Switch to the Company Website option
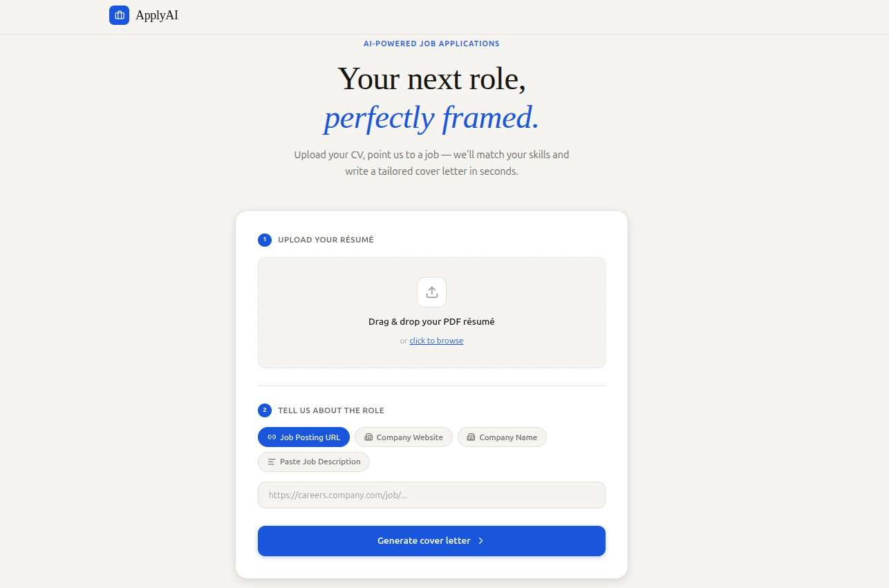889x588 pixels. tap(404, 437)
